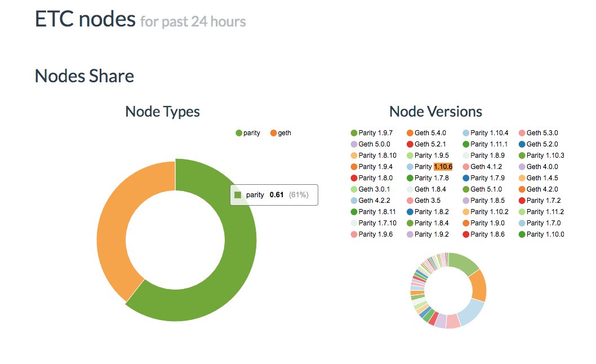
Task: Click Parity 1.9.4 legend entry
Action: (372, 167)
